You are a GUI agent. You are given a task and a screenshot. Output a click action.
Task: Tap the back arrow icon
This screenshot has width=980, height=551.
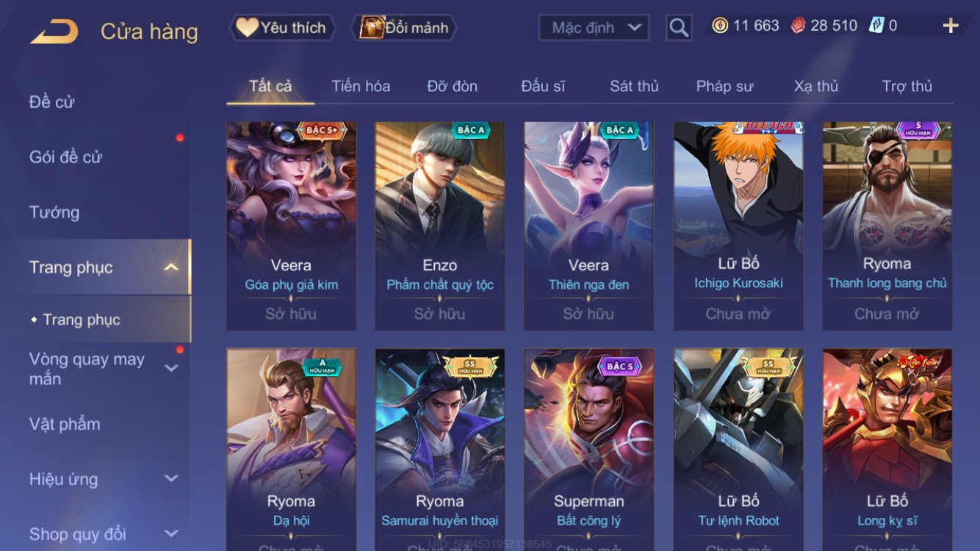tap(54, 32)
